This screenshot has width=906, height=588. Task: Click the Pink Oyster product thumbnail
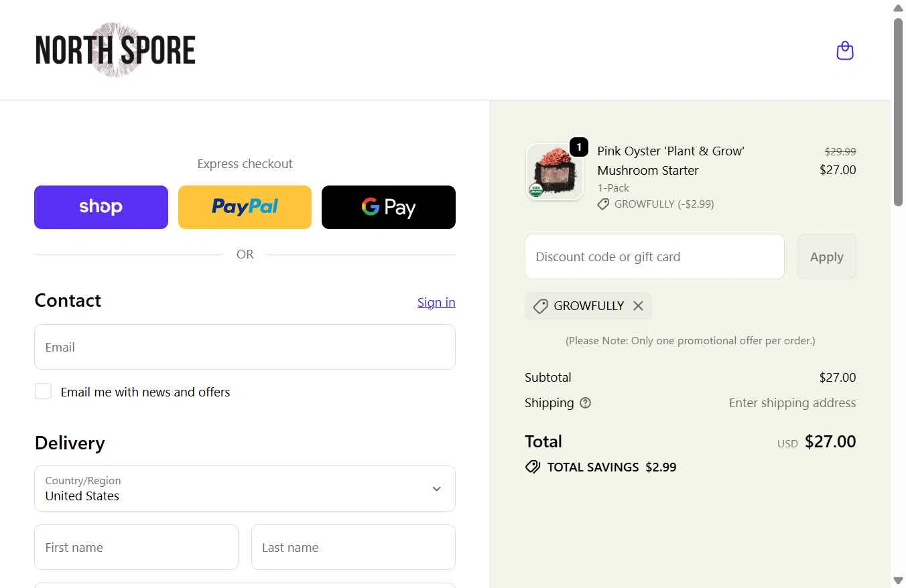[554, 172]
